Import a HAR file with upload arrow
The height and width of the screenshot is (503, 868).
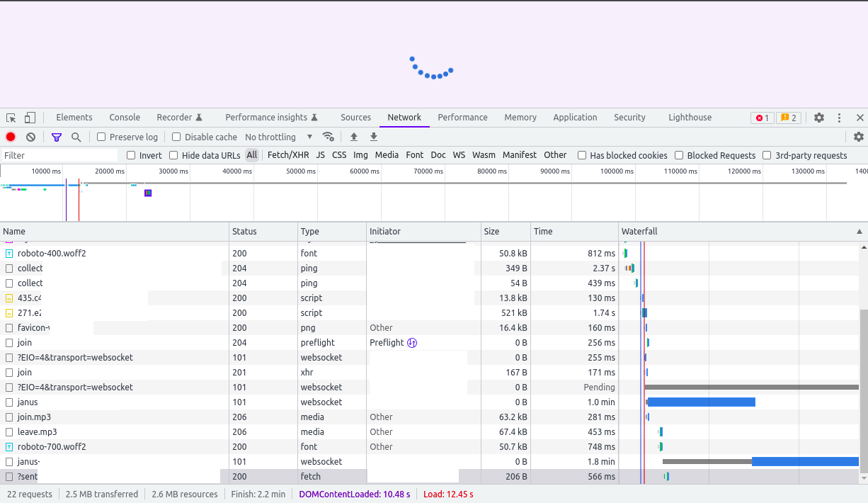click(354, 137)
